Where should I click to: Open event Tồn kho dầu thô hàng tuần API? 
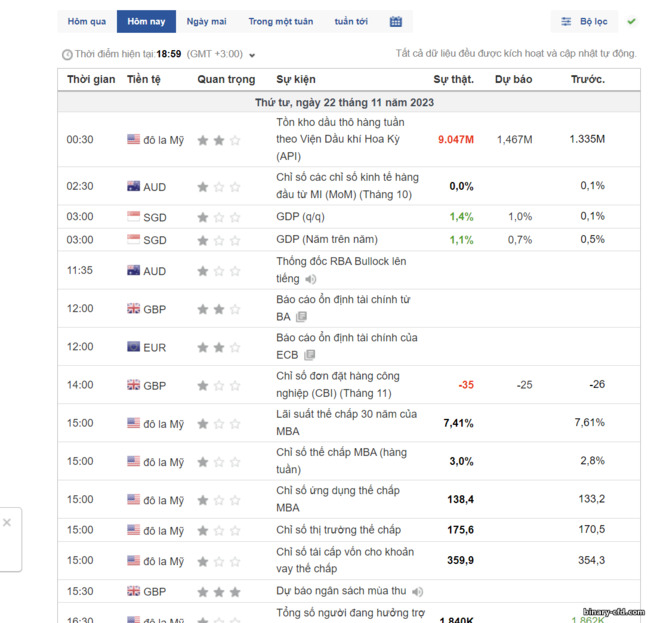pyautogui.click(x=340, y=139)
